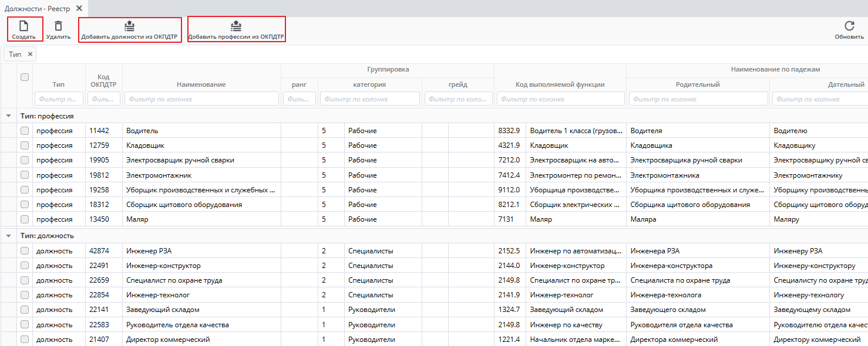Click the code cell 13450
The width and height of the screenshot is (868, 346).
(104, 219)
